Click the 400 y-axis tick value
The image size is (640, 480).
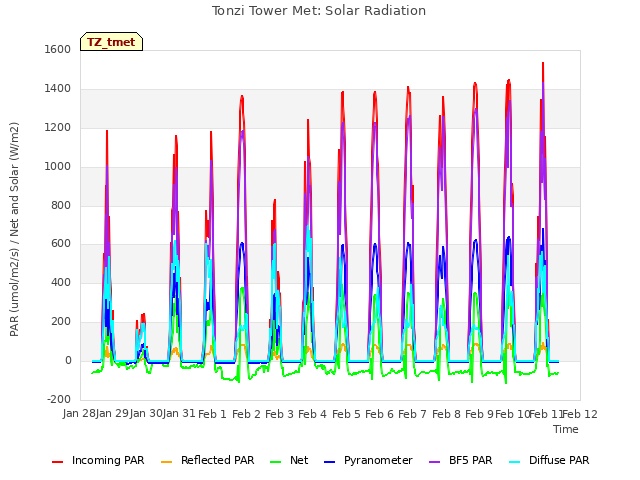[x=61, y=282]
